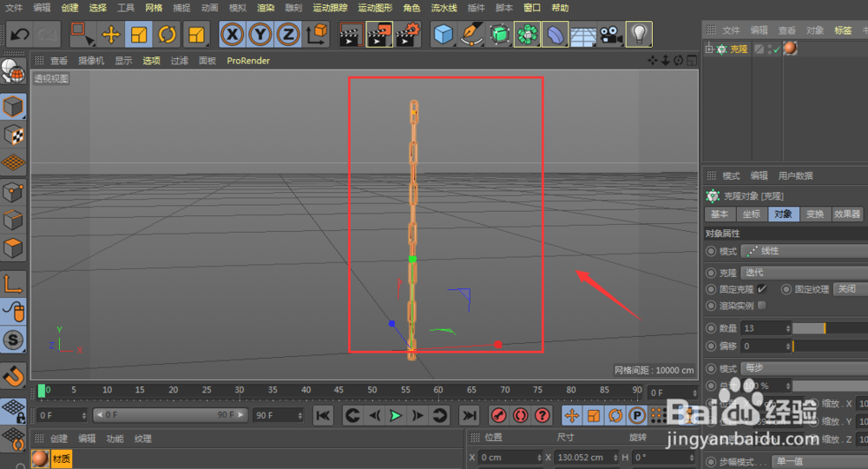Adjust the 数量 slider bar
868x469 pixels.
[x=830, y=328]
